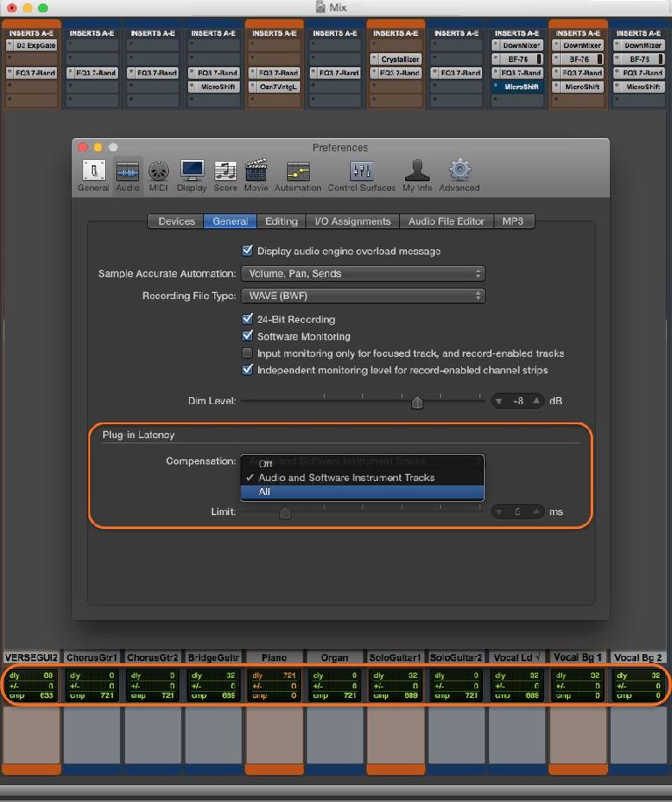672x802 pixels.
Task: Toggle the 24-Bit Recording checkbox
Action: pyautogui.click(x=248, y=319)
